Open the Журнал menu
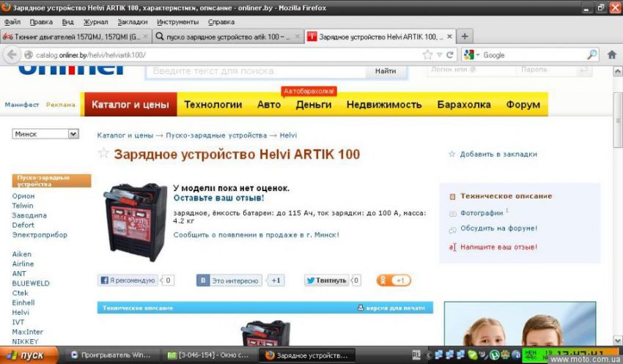623x364 pixels. 96,22
